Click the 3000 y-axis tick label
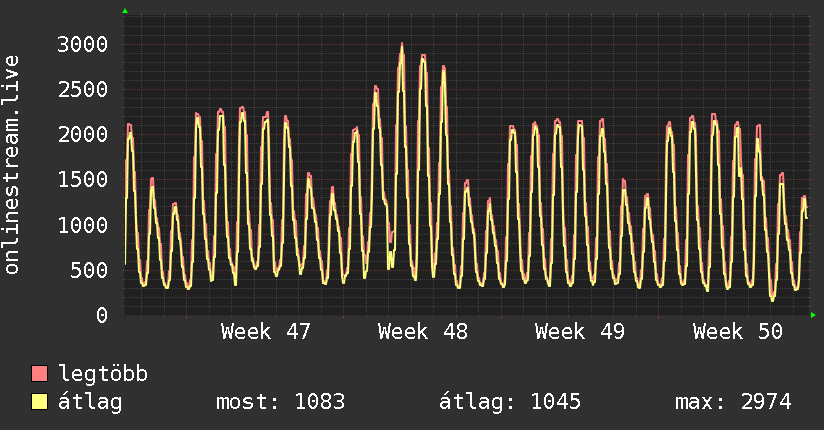This screenshot has height=430, width=824. coord(83,44)
